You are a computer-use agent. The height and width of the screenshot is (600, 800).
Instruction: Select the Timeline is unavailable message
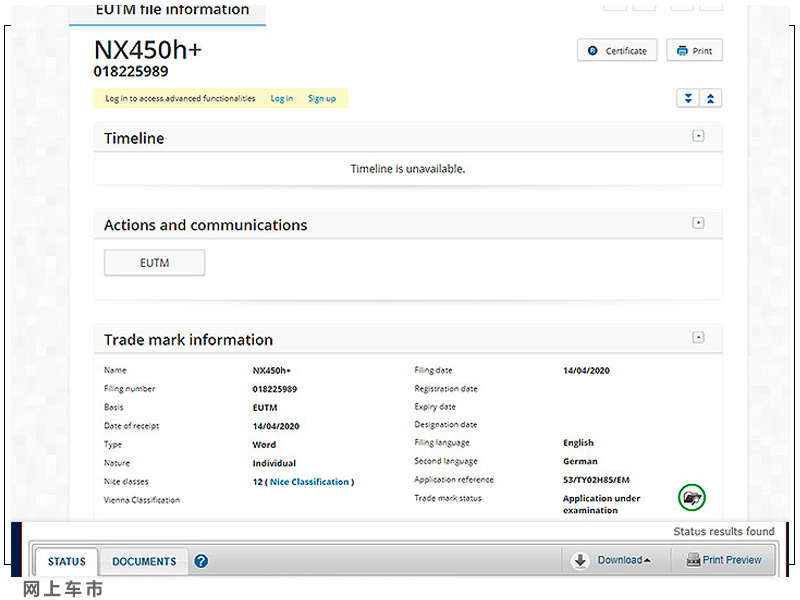click(x=408, y=169)
